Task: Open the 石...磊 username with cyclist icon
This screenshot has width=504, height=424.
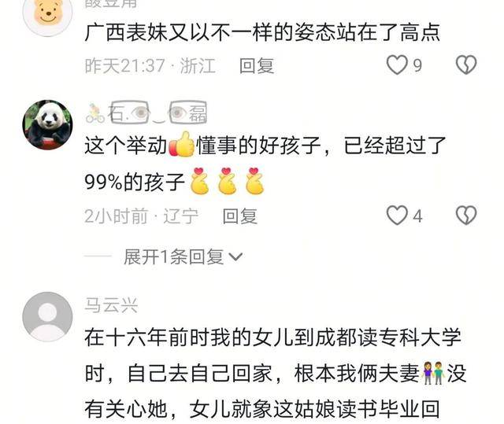Action: [x=146, y=112]
